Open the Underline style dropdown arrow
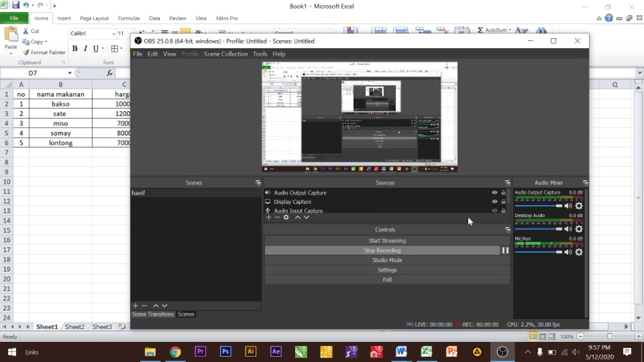Image resolution: width=644 pixels, height=362 pixels. click(103, 49)
